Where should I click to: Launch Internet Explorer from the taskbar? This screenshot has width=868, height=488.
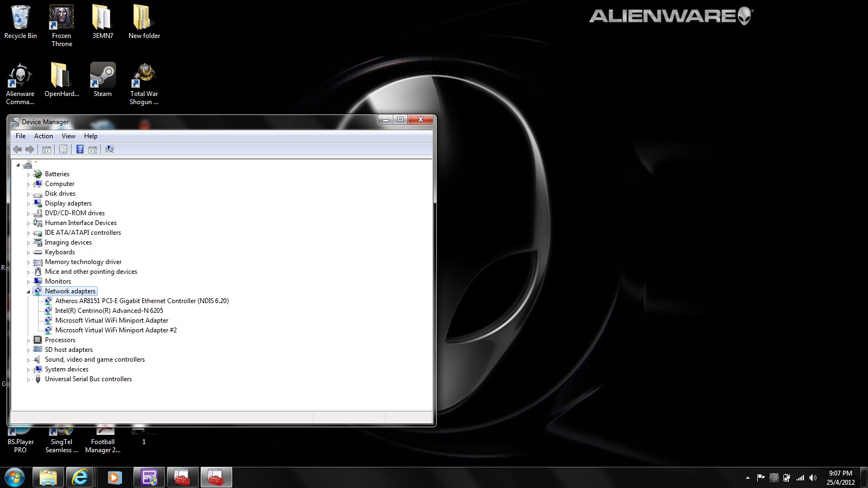click(x=80, y=477)
